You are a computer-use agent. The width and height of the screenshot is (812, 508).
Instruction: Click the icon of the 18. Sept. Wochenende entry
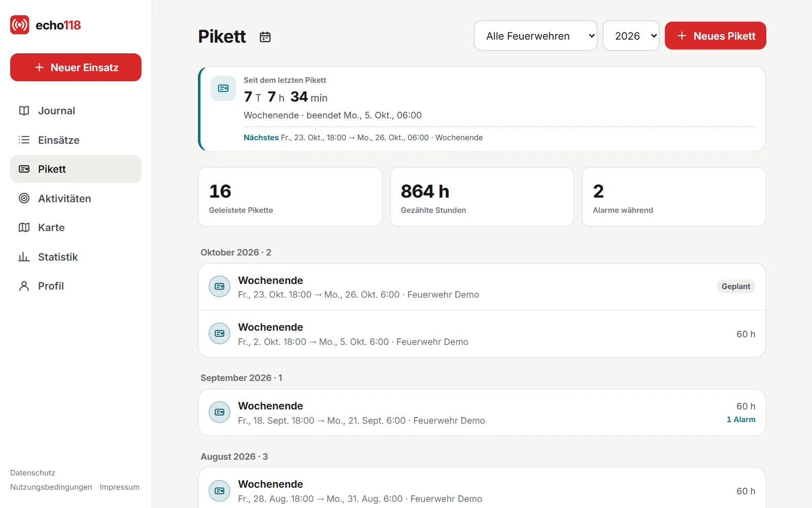(x=219, y=412)
